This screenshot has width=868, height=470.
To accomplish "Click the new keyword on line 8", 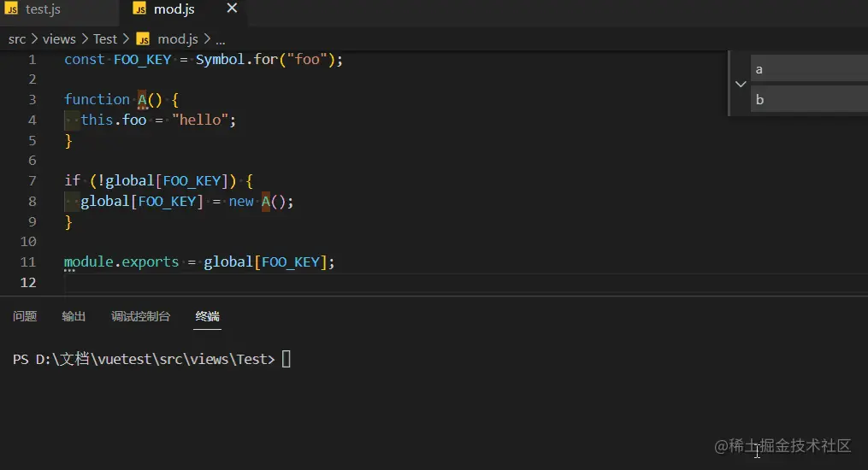I will (x=241, y=202).
